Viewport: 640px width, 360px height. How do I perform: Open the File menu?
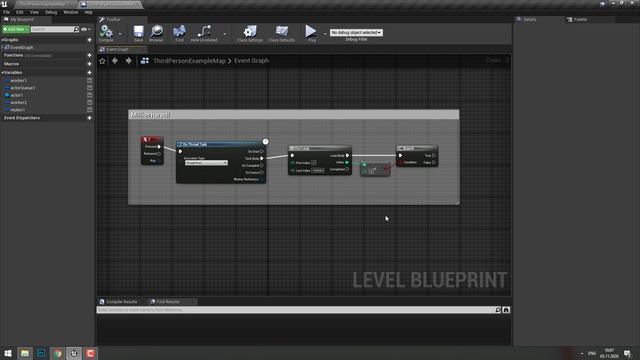pyautogui.click(x=7, y=12)
